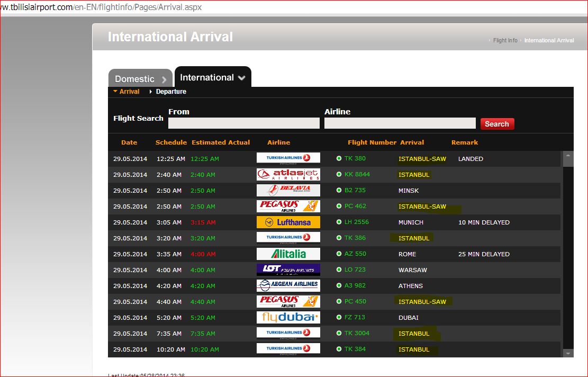588x377 pixels.
Task: Open Flight Info breadcrumb link
Action: click(505, 40)
